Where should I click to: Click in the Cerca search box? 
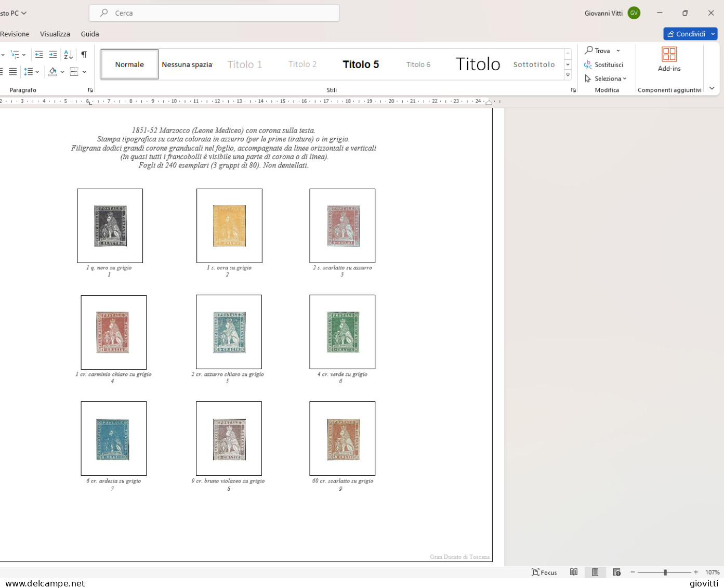click(214, 13)
